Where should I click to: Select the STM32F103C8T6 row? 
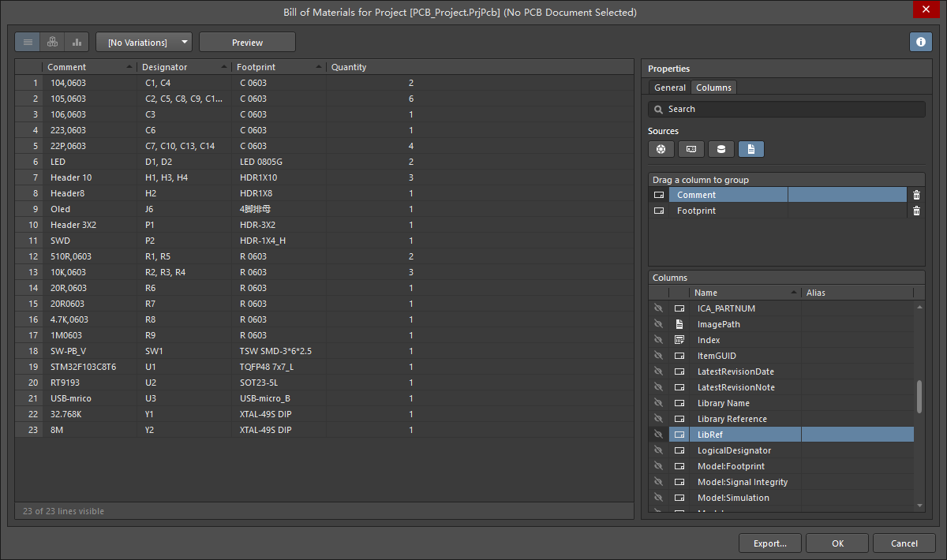pos(324,367)
